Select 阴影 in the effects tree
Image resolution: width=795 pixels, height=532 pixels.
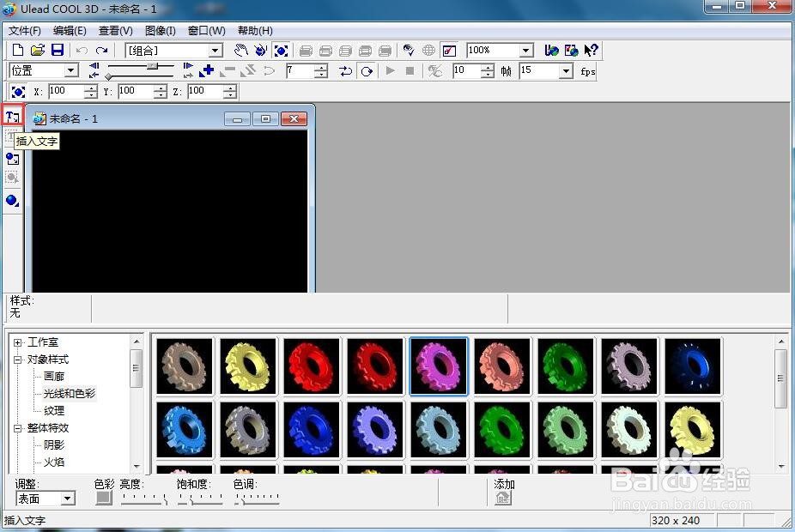54,444
